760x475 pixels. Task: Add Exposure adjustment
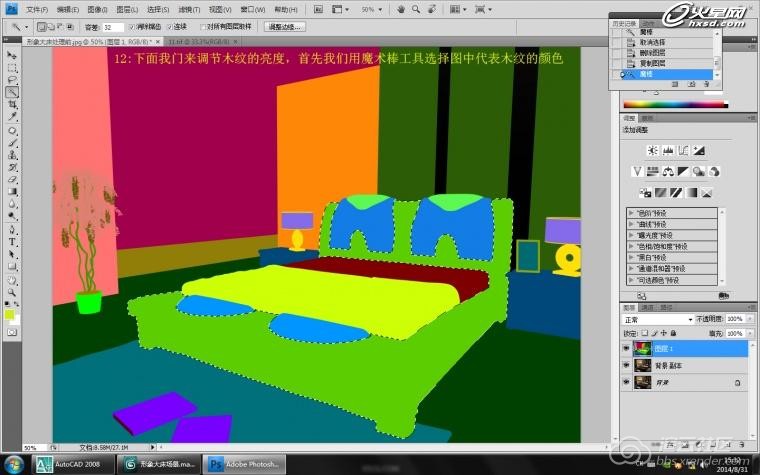(698, 150)
